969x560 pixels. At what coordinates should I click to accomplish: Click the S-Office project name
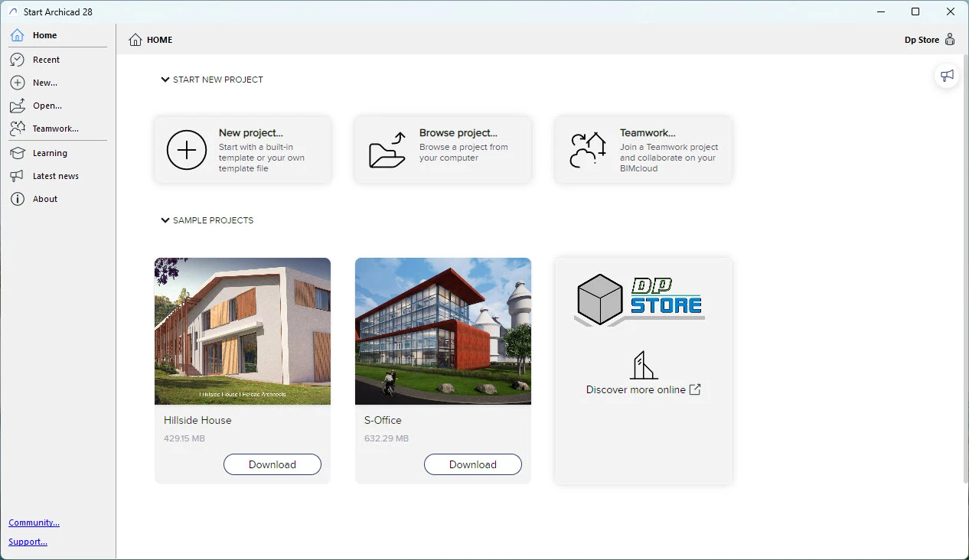pyautogui.click(x=383, y=420)
